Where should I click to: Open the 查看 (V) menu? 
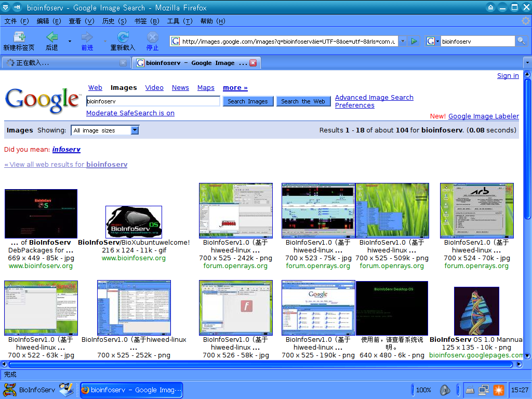pyautogui.click(x=82, y=21)
